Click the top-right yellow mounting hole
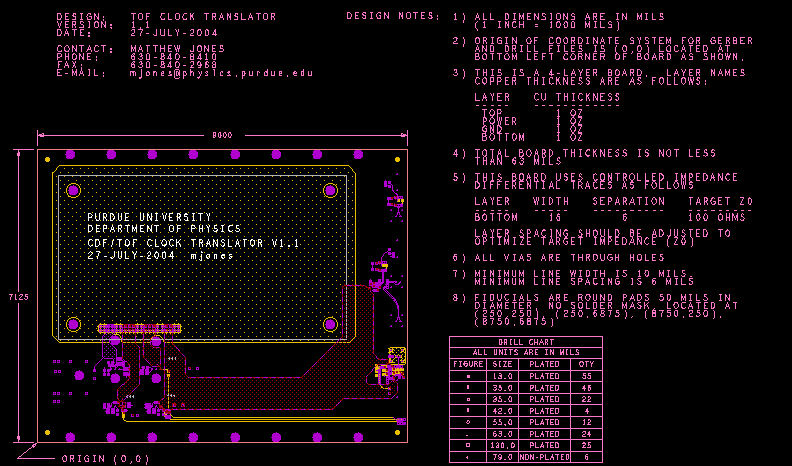This screenshot has width=792, height=466. pos(331,190)
